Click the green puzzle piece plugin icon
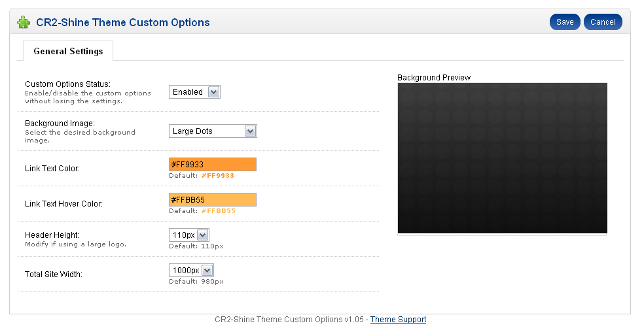Screen dimensions: 644x332 (x=24, y=22)
